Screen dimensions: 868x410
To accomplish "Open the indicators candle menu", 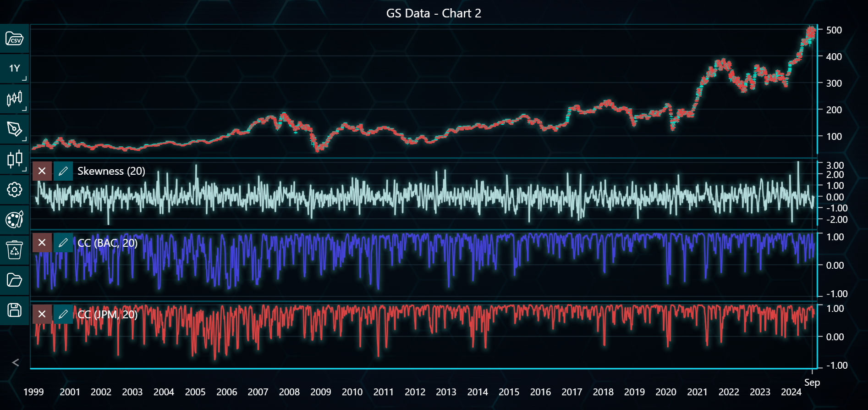I will (x=14, y=159).
